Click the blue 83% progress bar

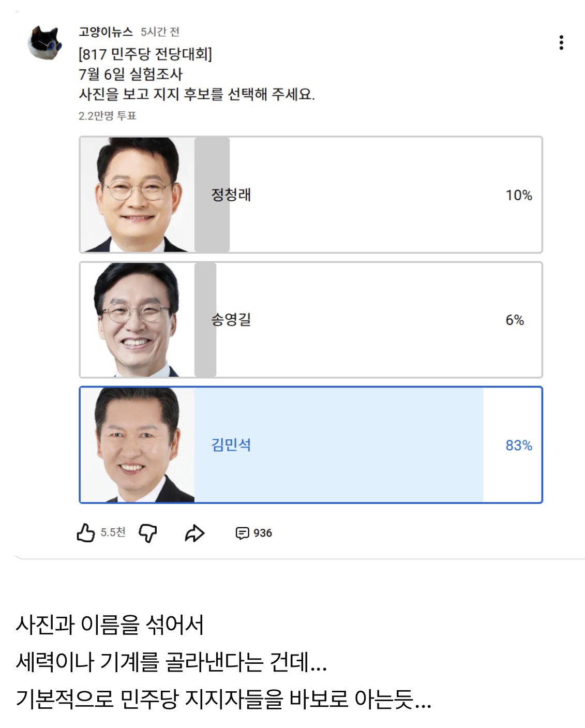(x=339, y=445)
